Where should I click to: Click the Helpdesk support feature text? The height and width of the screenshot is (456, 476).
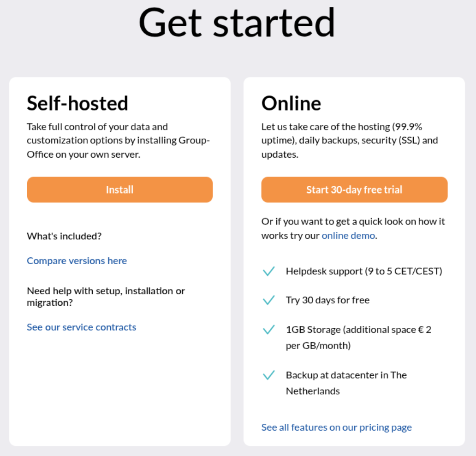click(x=364, y=271)
